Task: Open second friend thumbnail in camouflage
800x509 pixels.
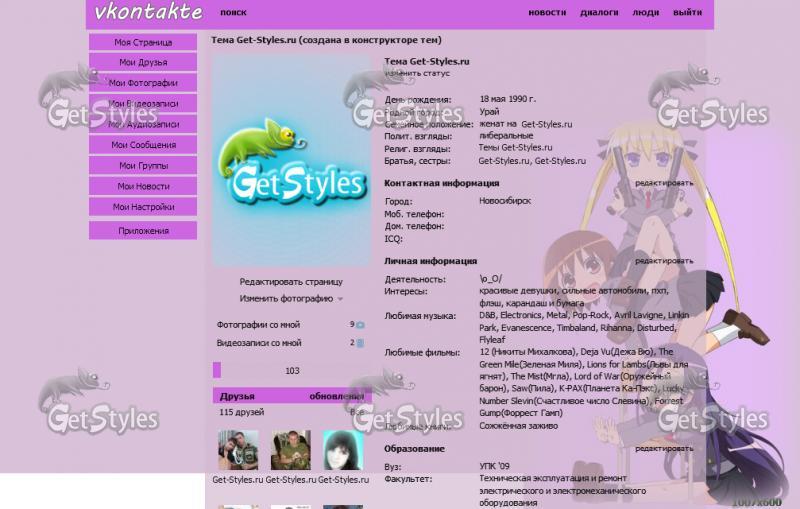Action: (290, 450)
